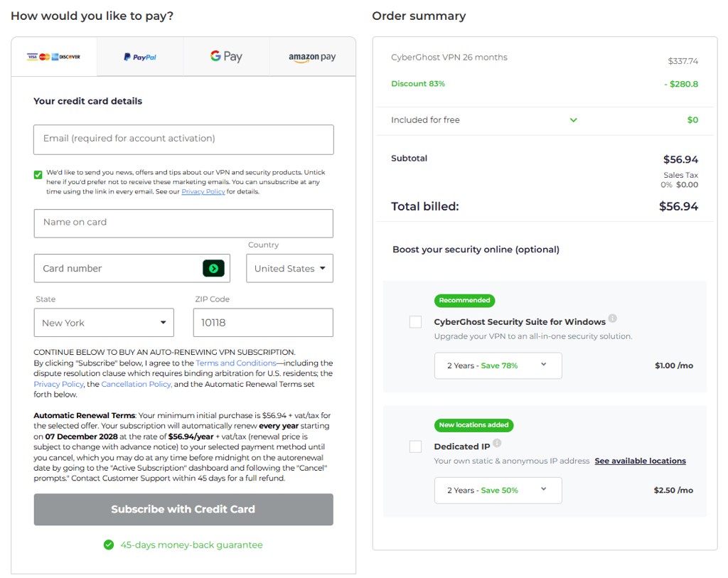Click the New locations added badge
This screenshot has width=728, height=578.
[473, 425]
